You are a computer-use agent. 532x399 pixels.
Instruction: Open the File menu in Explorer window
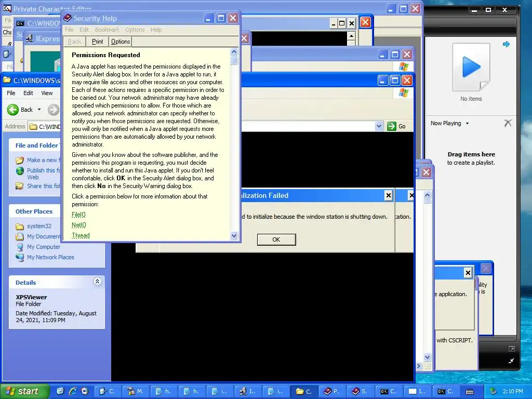point(11,93)
